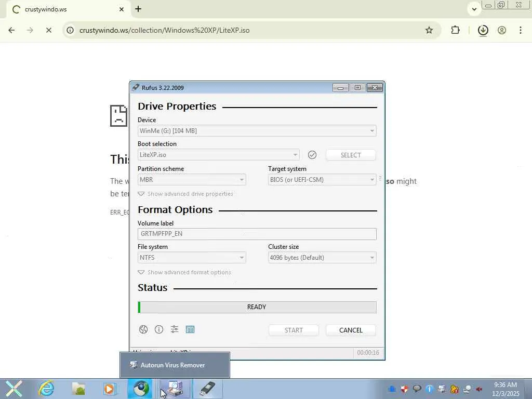Close the crustywindo.ws tab
Screen dimensions: 532x399
click(x=122, y=9)
